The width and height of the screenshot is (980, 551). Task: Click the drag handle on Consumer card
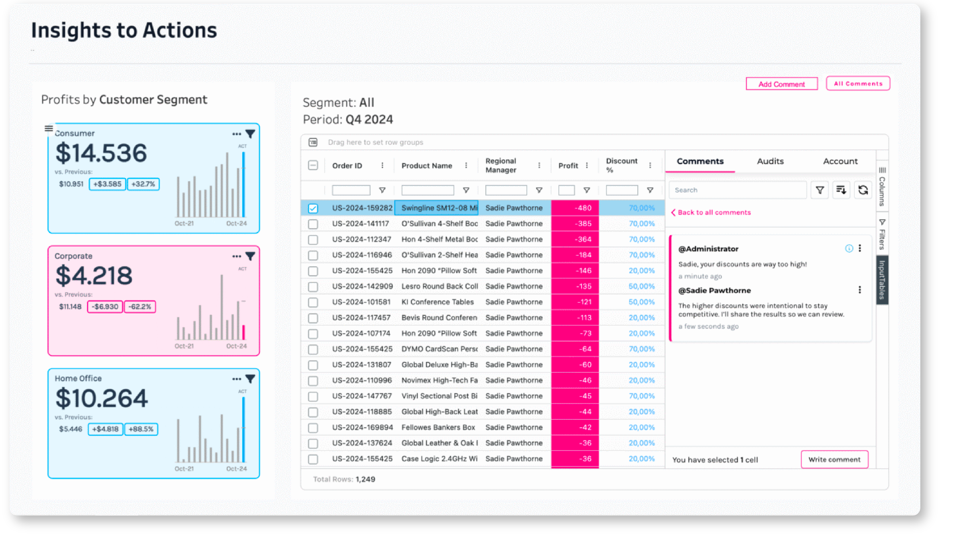tap(49, 129)
